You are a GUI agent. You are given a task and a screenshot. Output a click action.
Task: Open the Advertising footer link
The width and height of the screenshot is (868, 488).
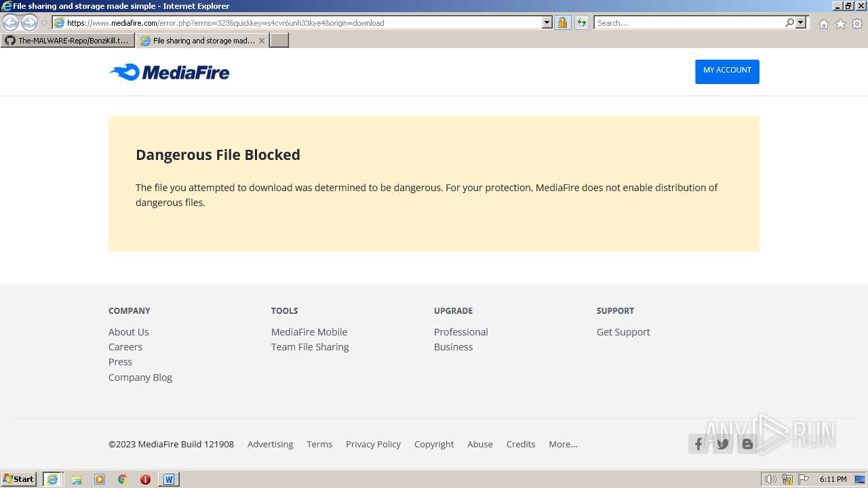click(x=270, y=444)
